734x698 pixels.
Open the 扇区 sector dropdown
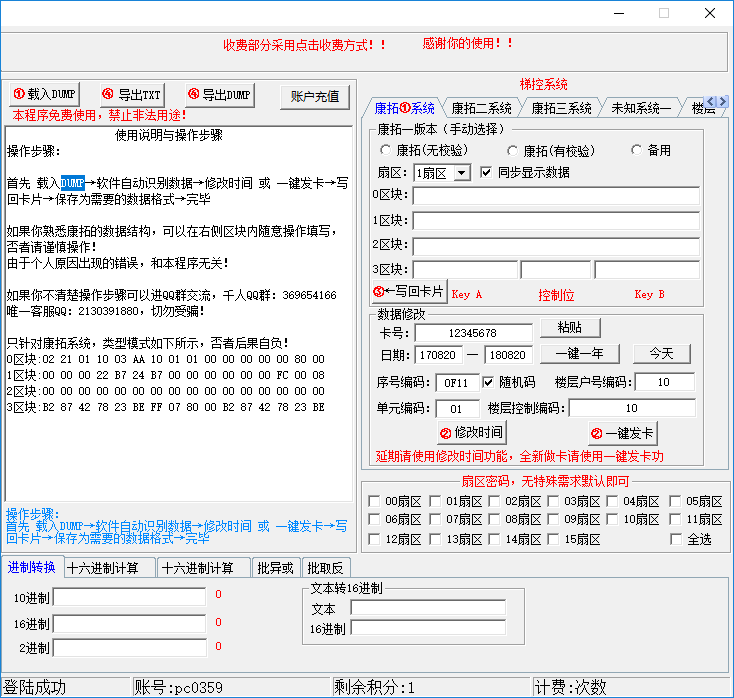click(x=462, y=173)
